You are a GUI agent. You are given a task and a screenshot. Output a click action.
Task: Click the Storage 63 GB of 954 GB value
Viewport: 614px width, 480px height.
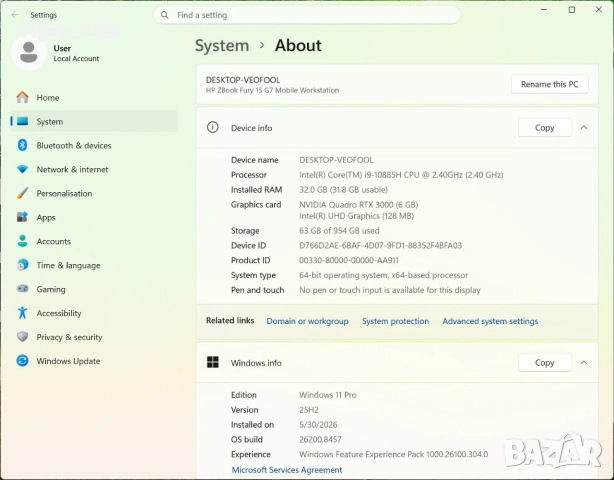[339, 231]
